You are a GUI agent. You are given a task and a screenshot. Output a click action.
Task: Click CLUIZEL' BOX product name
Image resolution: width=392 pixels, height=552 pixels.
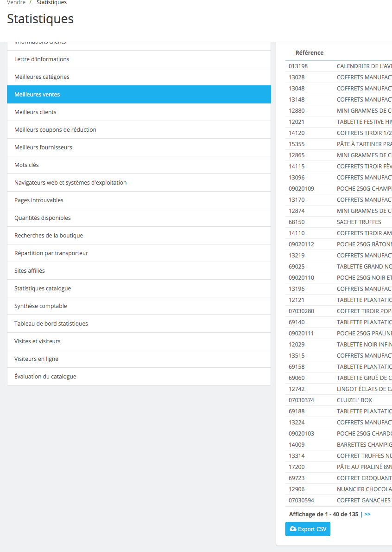click(354, 400)
